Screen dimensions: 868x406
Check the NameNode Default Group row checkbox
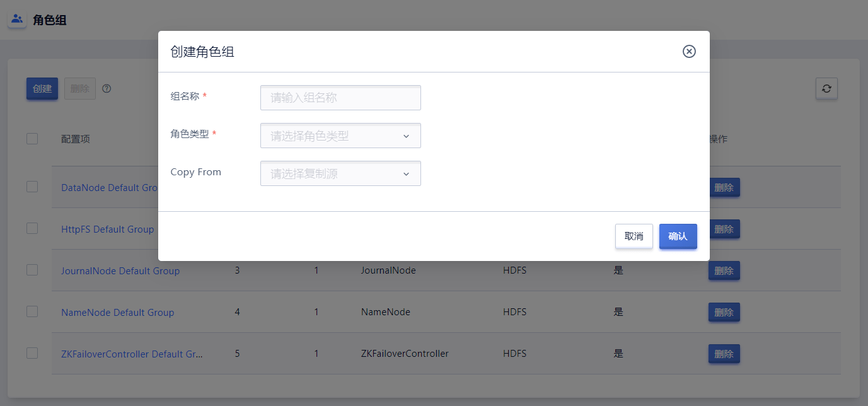click(x=32, y=311)
